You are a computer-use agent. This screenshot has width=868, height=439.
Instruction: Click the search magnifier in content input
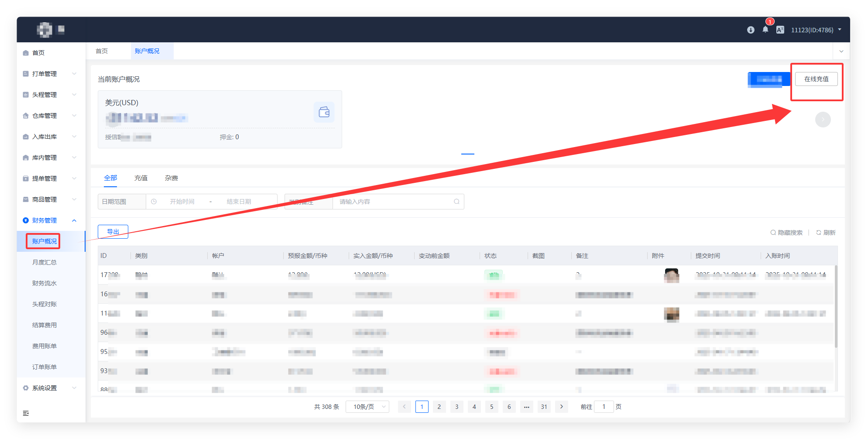click(456, 202)
